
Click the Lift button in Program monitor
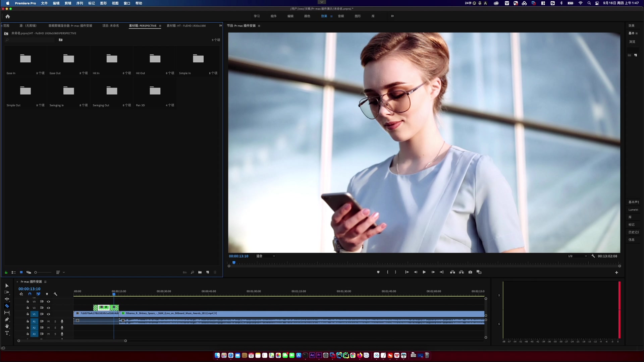(452, 272)
